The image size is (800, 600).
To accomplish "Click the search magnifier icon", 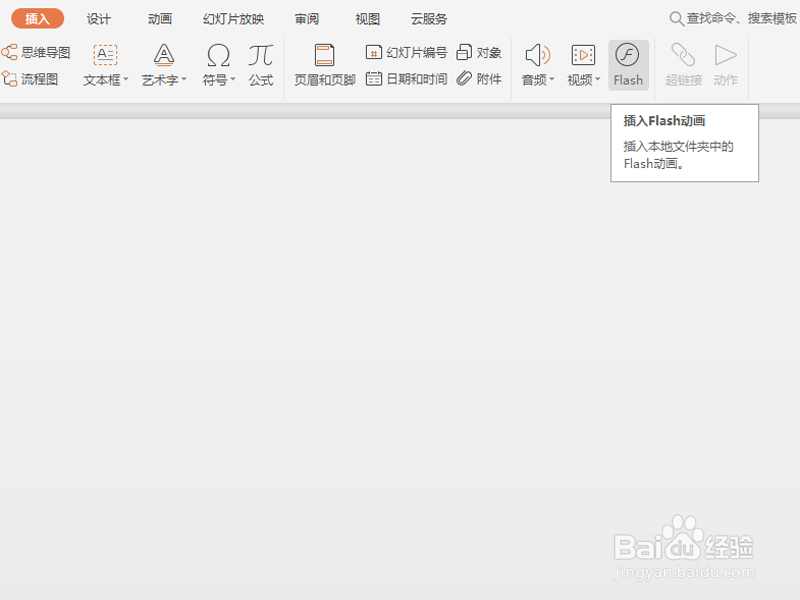I will click(x=677, y=19).
